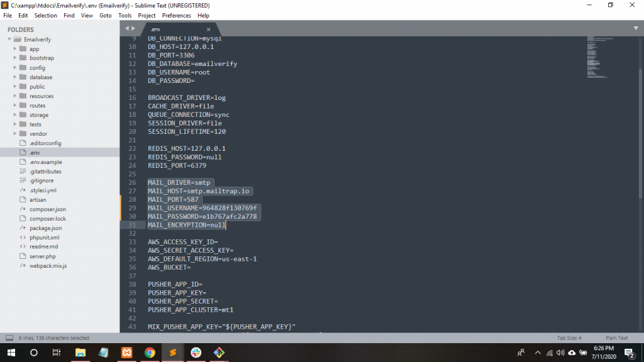The width and height of the screenshot is (644, 362).
Task: Expand the vendor folder arrow
Action: pos(15,134)
